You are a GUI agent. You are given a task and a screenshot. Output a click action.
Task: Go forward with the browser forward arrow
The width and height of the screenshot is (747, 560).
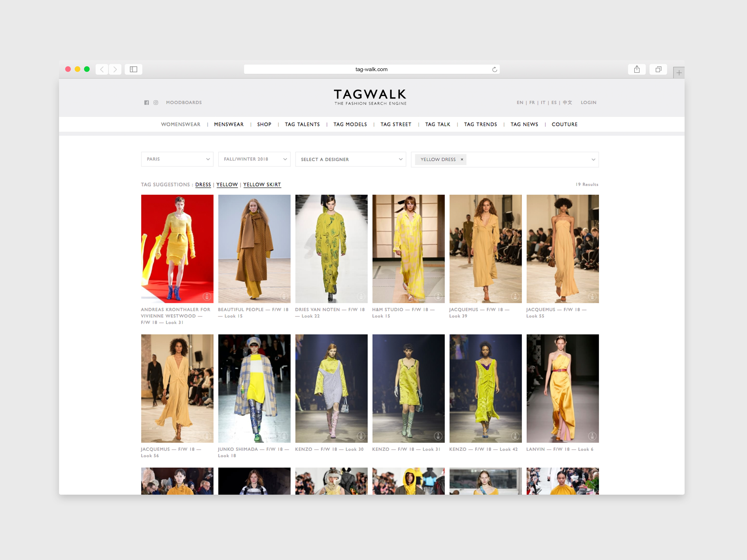[115, 69]
